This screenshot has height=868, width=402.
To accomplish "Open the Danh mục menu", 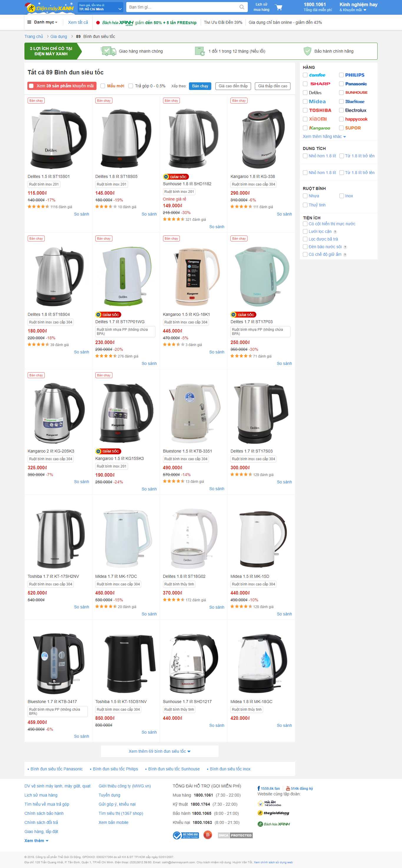I will tap(42, 22).
